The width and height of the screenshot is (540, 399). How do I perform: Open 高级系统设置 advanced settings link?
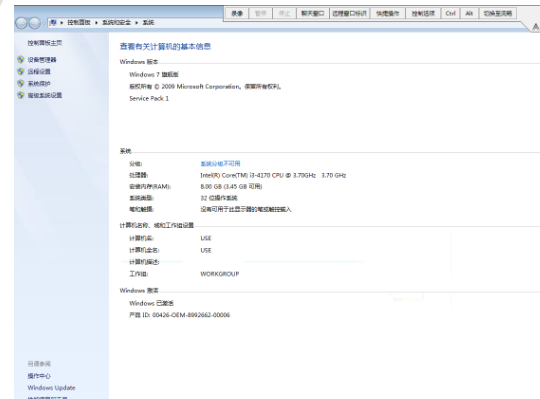pyautogui.click(x=45, y=95)
